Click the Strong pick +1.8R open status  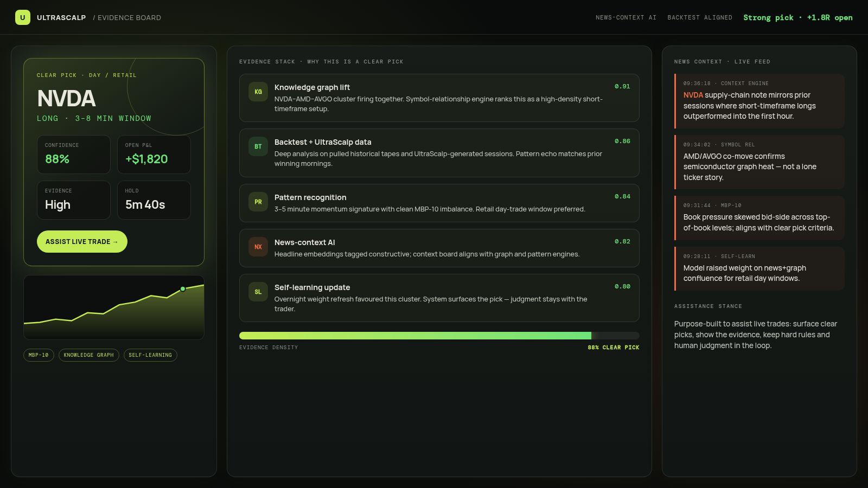point(798,18)
